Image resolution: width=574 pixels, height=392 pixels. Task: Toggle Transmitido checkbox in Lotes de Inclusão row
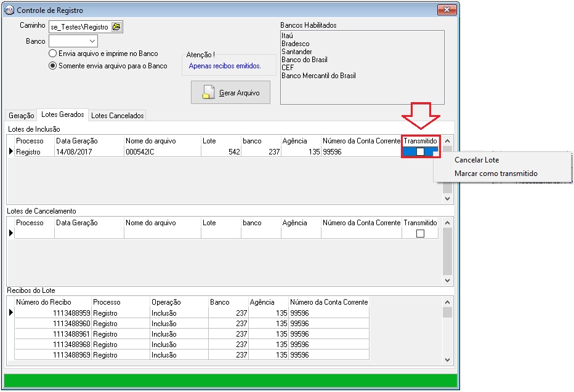coord(420,152)
